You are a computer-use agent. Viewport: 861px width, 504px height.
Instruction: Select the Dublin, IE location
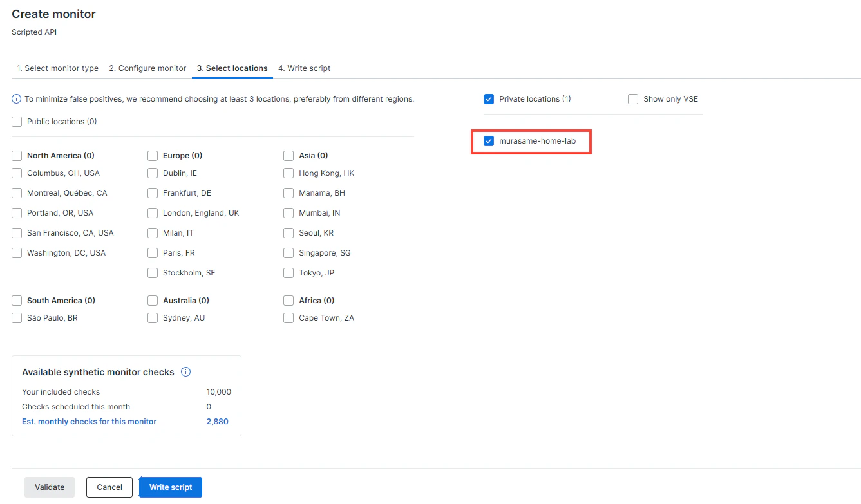pos(153,173)
